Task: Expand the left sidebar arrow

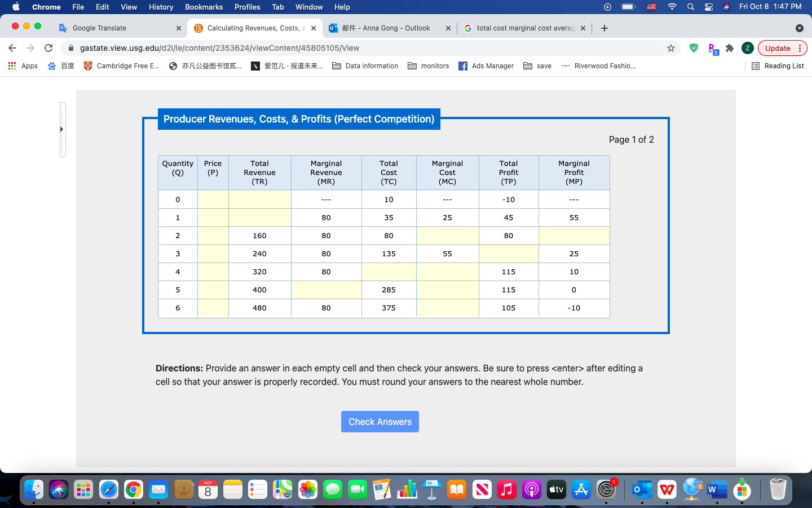Action: pyautogui.click(x=61, y=129)
